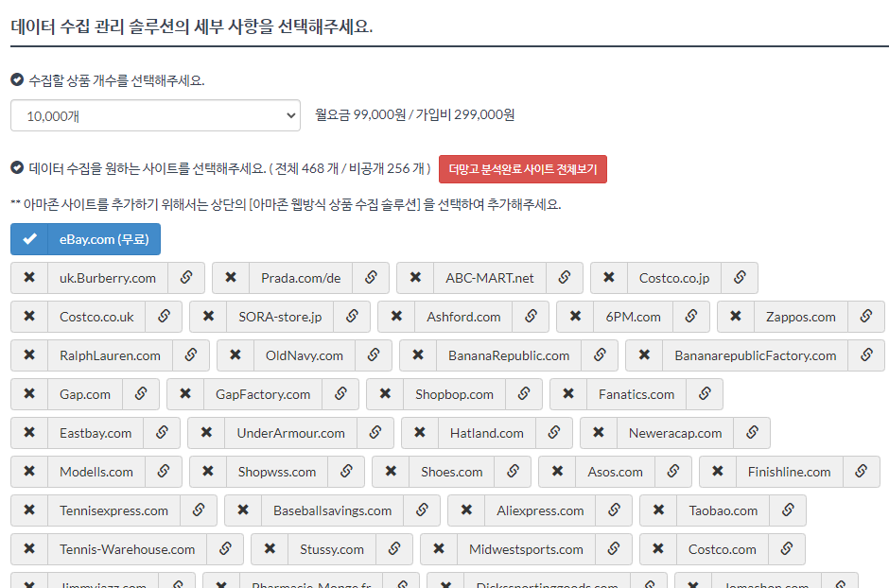Open the link icon for Stussy.com
Image resolution: width=889 pixels, height=588 pixels.
(x=394, y=549)
